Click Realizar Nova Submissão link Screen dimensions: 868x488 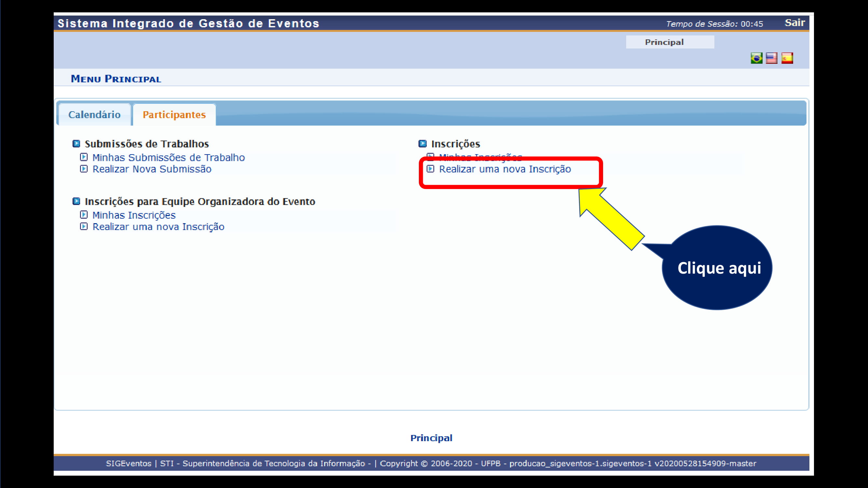[152, 169]
